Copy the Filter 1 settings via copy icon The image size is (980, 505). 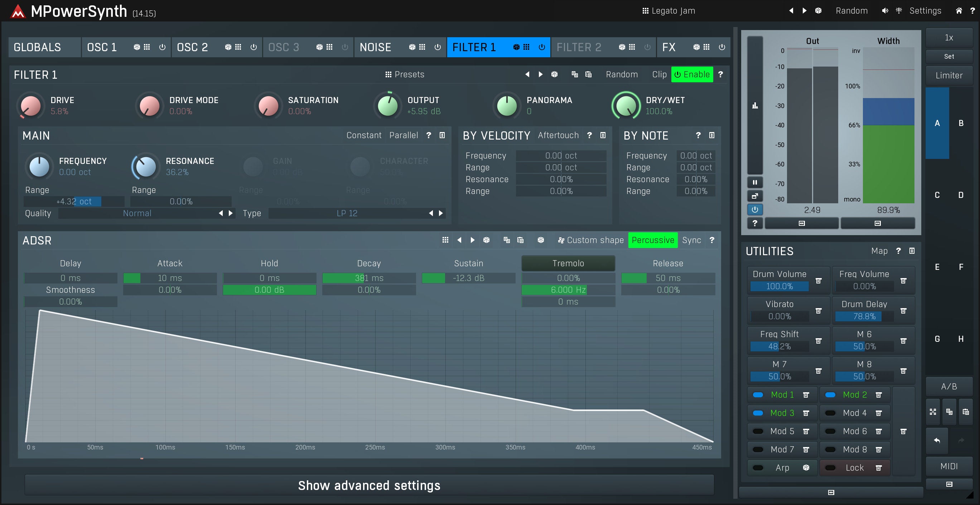(x=574, y=74)
